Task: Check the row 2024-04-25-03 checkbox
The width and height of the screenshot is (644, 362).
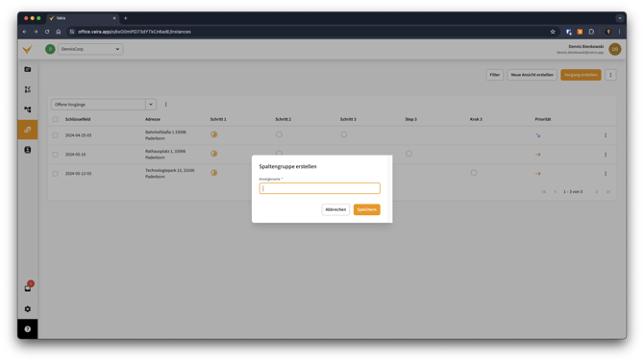Action: 55,135
